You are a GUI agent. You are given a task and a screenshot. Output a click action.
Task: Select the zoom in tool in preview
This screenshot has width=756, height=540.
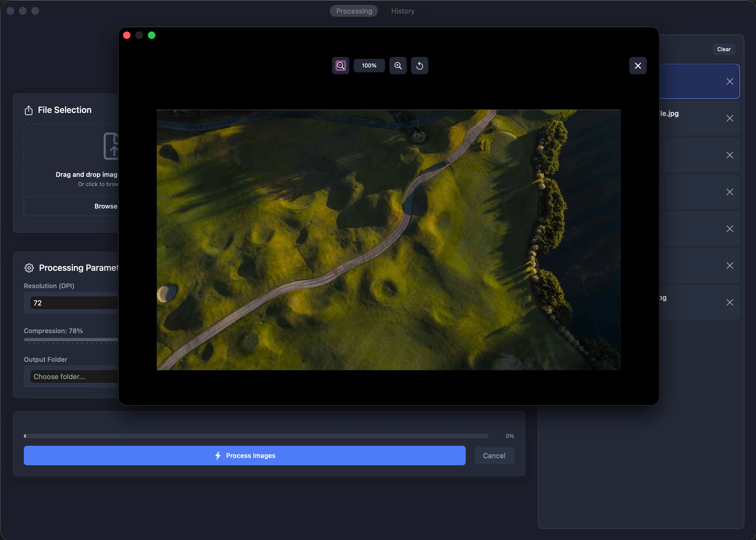(397, 66)
